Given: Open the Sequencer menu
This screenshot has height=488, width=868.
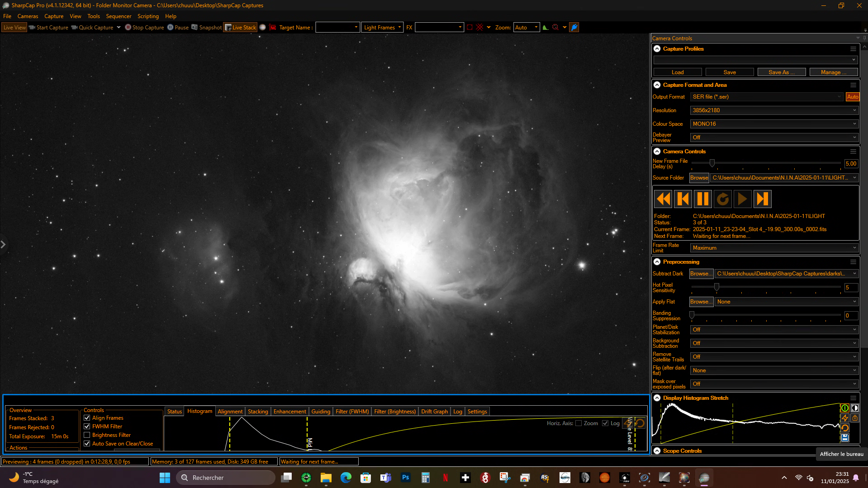Looking at the screenshot, I should [x=119, y=16].
